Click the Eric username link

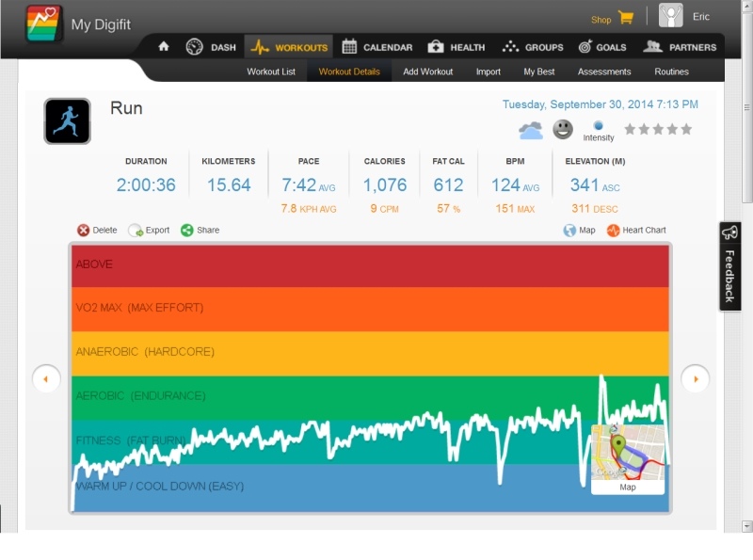(700, 17)
